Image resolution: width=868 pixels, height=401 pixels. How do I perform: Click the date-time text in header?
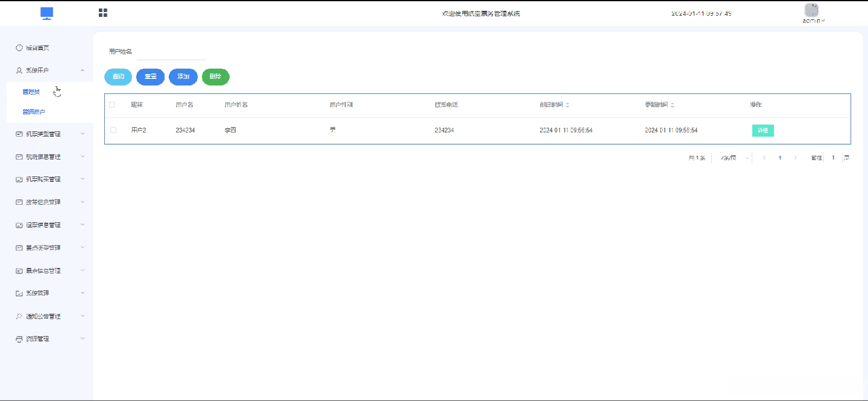702,13
